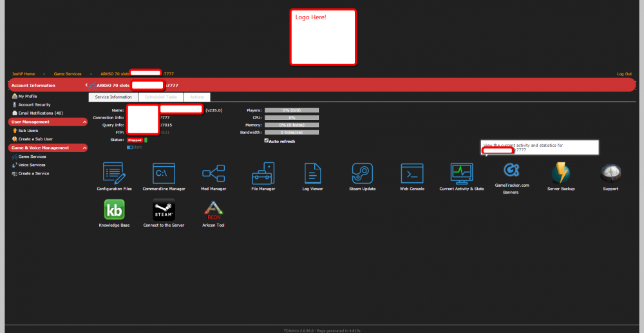This screenshot has width=644, height=333.
Task: Run Steam Update
Action: [362, 173]
